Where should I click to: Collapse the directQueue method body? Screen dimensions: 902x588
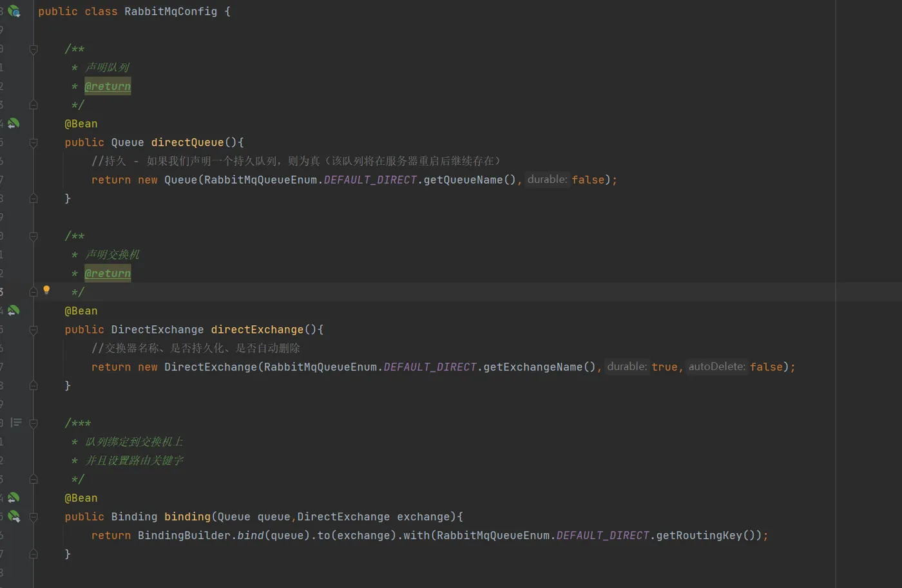(x=34, y=142)
